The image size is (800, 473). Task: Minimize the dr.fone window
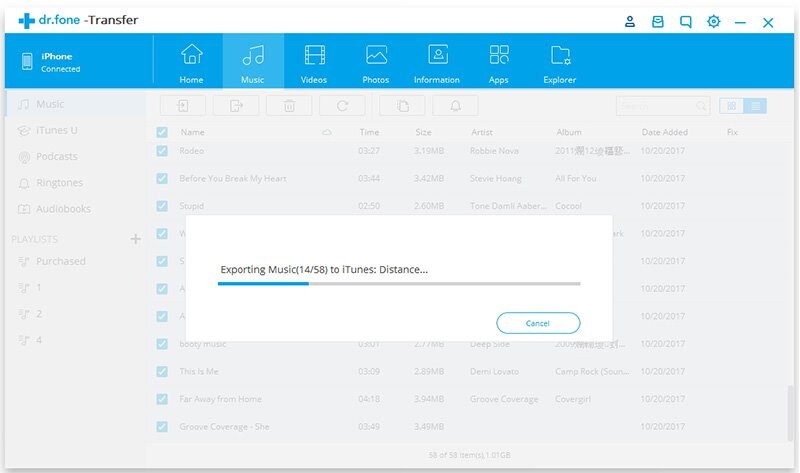[740, 22]
